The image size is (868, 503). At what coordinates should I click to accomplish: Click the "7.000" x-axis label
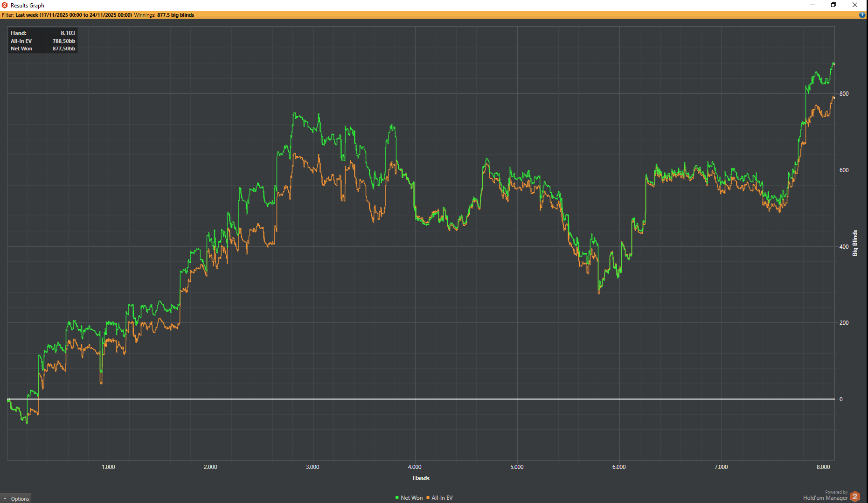click(x=721, y=467)
